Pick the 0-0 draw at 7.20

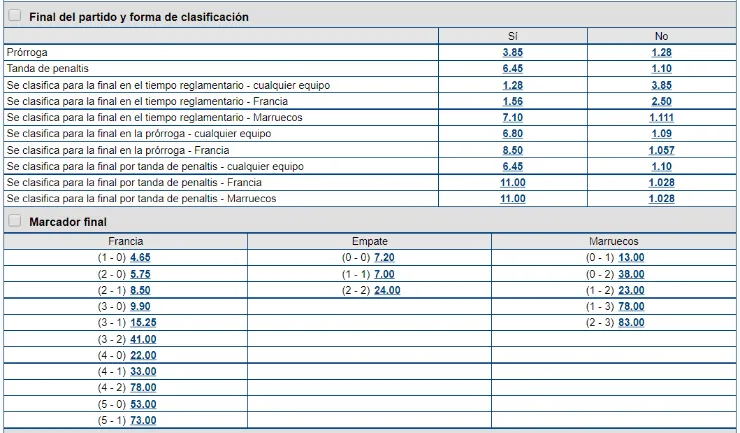[384, 258]
